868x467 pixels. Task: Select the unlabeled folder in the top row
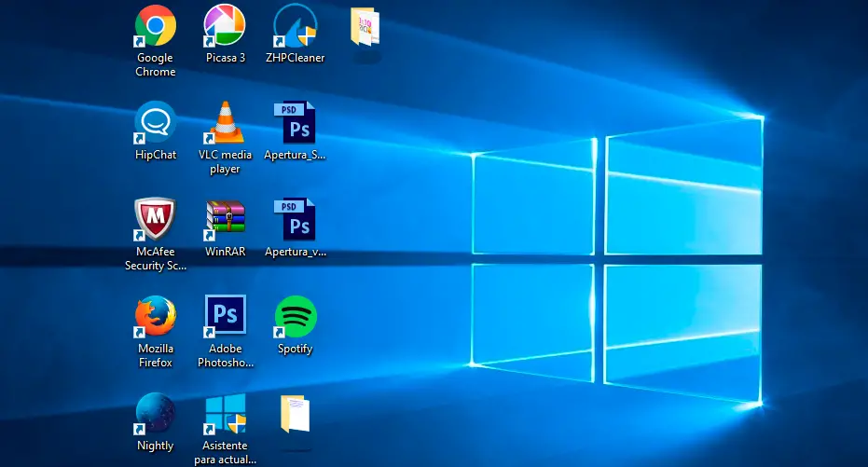[365, 26]
